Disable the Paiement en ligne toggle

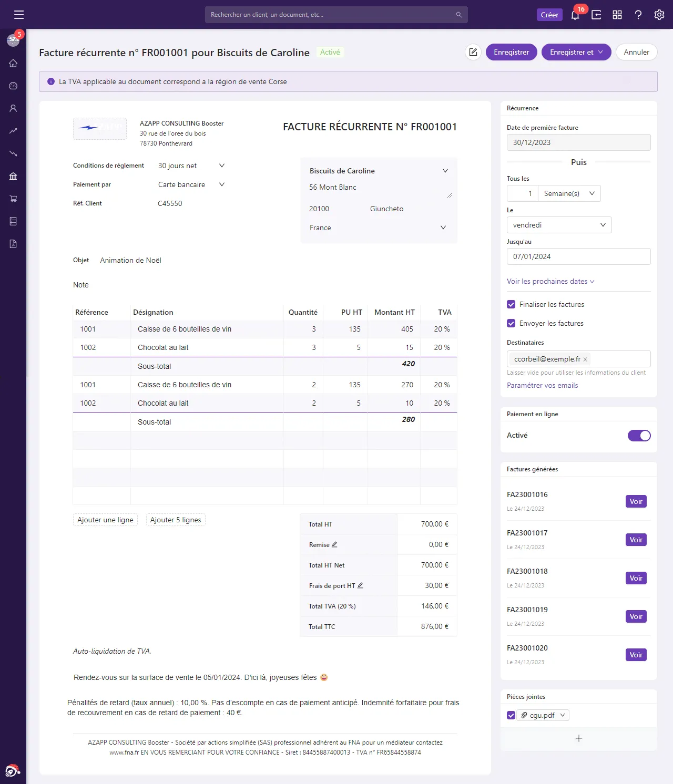coord(639,436)
